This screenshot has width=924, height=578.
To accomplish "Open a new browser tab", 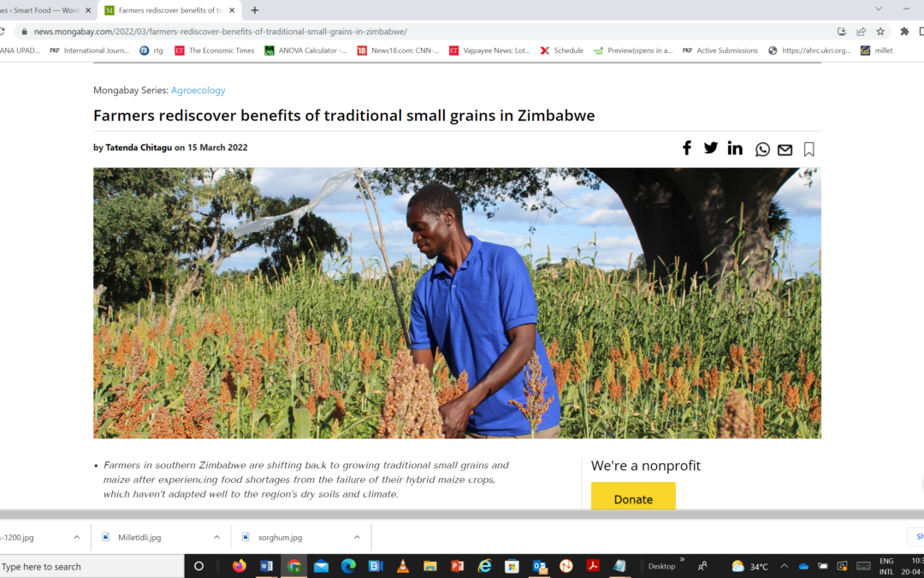I will pos(255,10).
